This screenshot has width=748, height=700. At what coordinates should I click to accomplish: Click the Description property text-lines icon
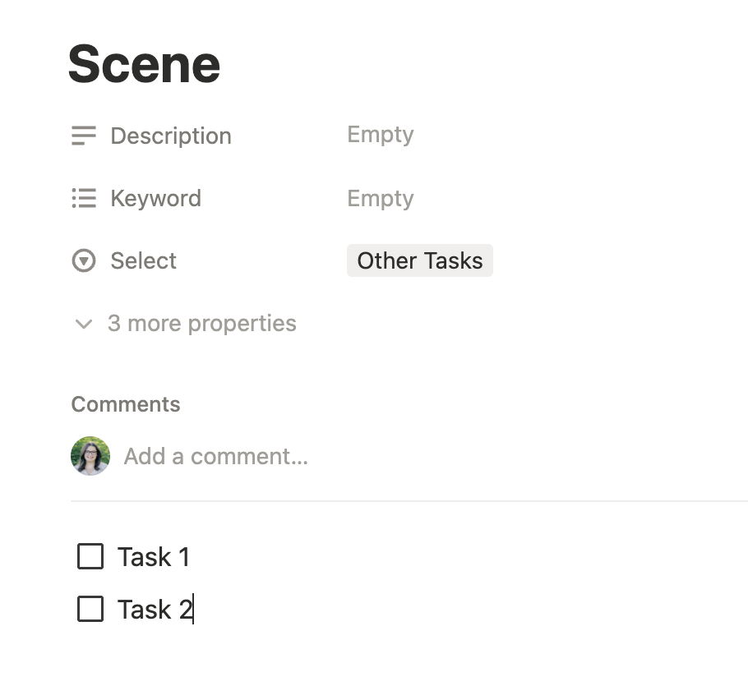[84, 136]
